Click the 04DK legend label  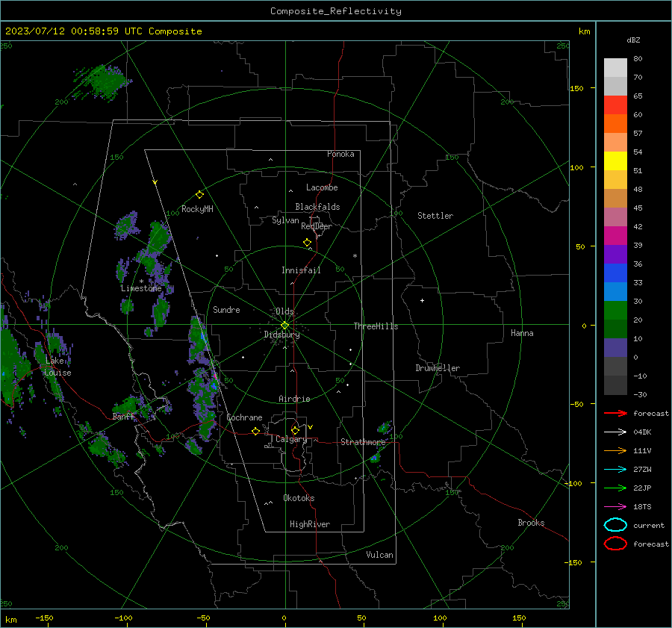tap(642, 432)
